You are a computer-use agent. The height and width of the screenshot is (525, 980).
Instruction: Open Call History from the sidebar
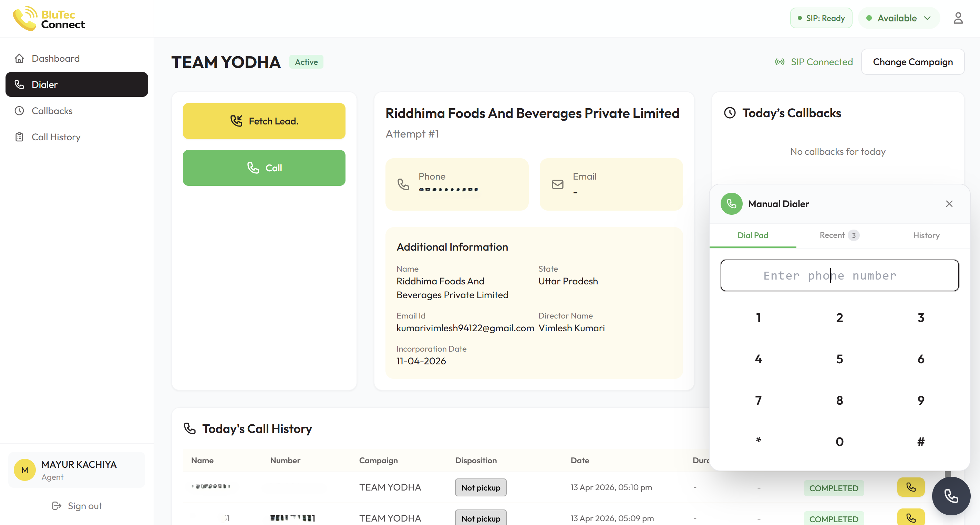(x=56, y=137)
